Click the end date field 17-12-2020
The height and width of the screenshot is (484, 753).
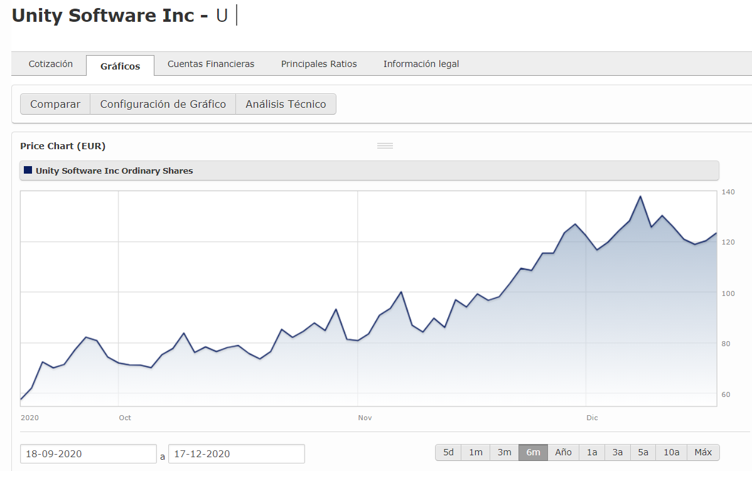click(x=236, y=454)
